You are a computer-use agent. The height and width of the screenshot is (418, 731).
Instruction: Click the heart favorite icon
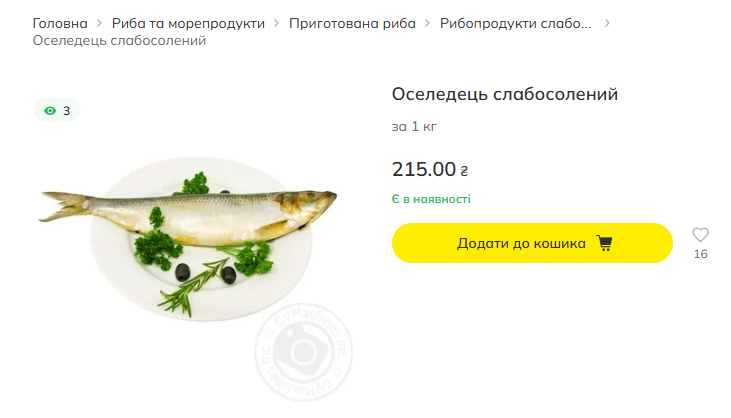tap(700, 235)
